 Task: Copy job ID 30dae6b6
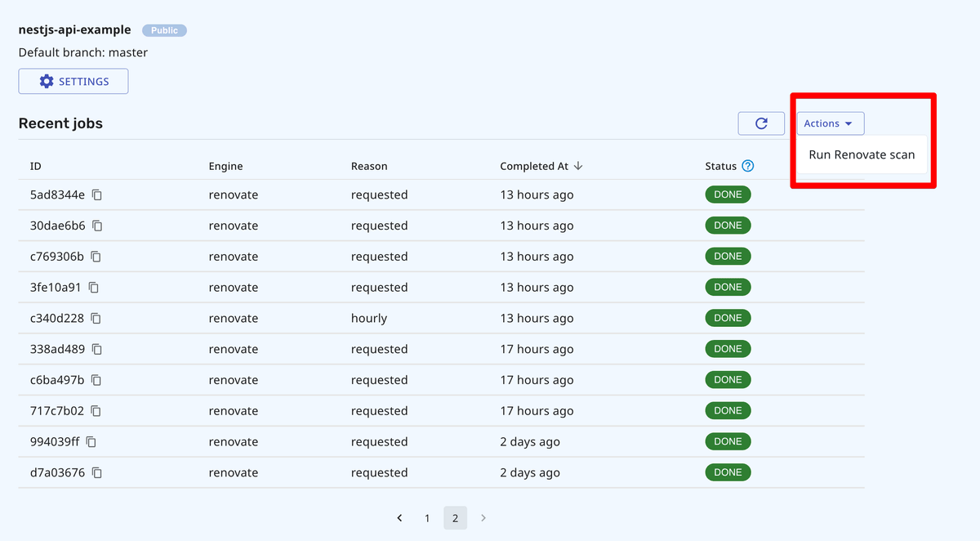tap(97, 226)
